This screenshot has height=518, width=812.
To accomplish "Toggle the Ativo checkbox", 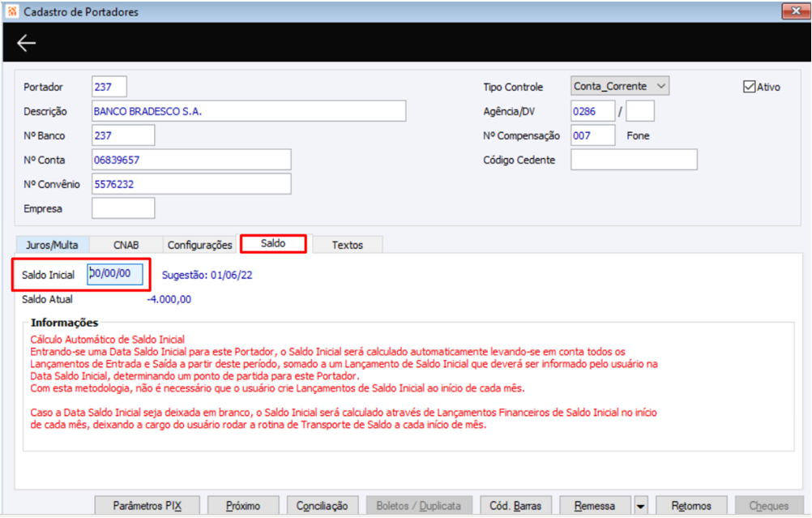I will (749, 87).
